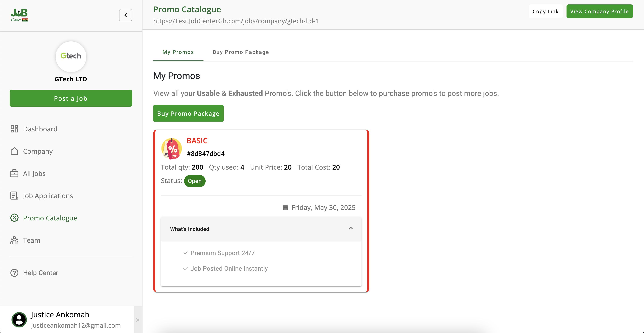Switch to the My Promos tab
Viewport: 644px width, 333px height.
(178, 52)
